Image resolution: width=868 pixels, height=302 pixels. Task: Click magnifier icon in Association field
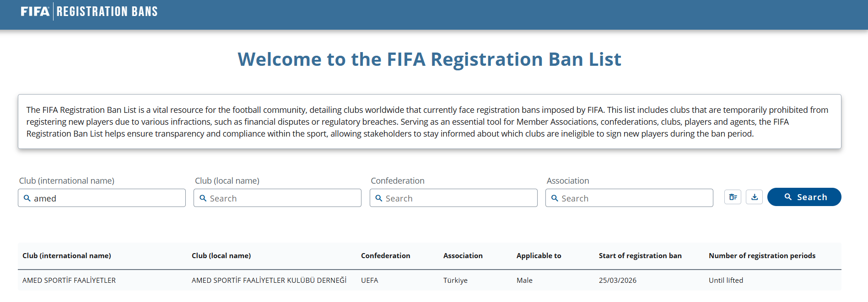554,198
